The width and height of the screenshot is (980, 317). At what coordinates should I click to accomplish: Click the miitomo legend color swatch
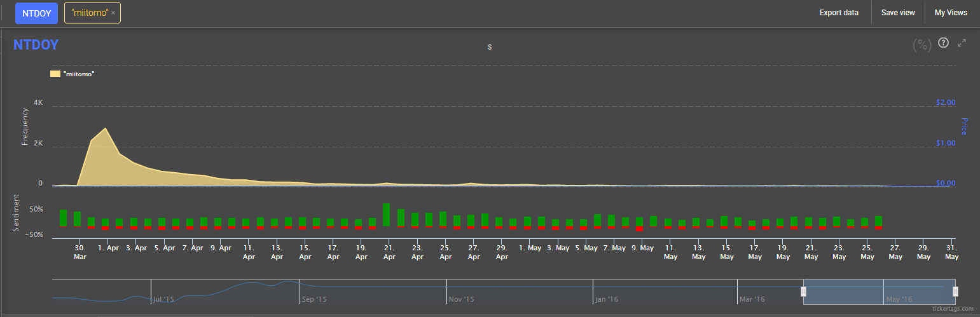(55, 74)
